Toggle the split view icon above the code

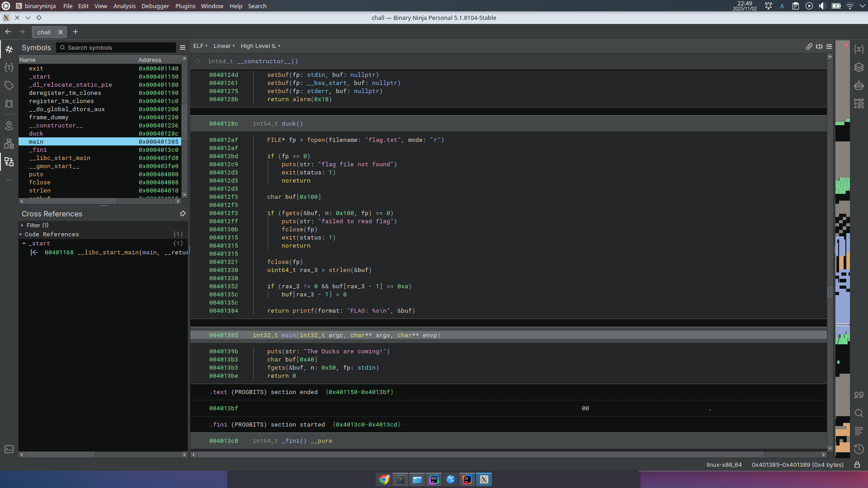pos(819,47)
